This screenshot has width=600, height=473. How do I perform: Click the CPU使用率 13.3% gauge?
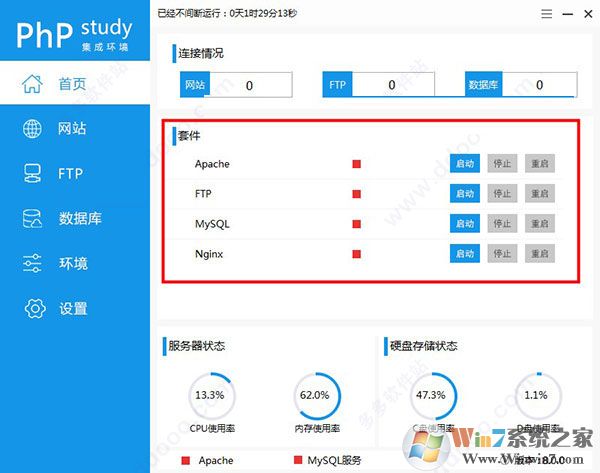tap(212, 395)
